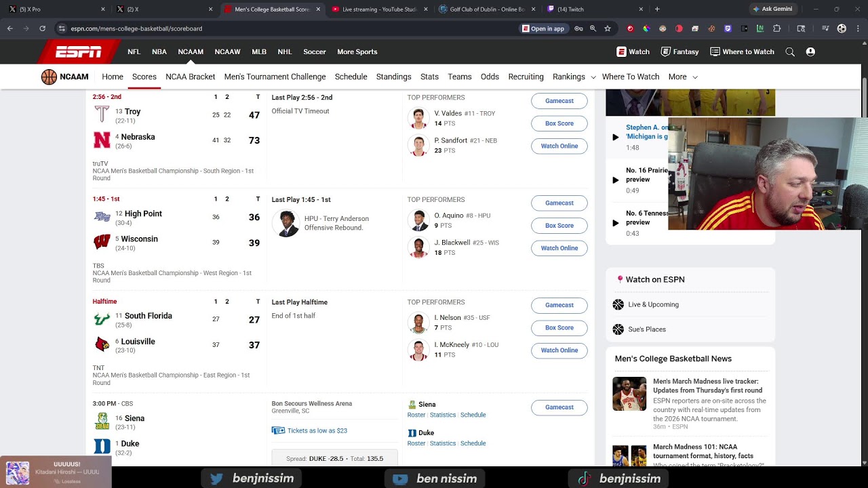Click the NCAAM basketball icon

(49, 77)
